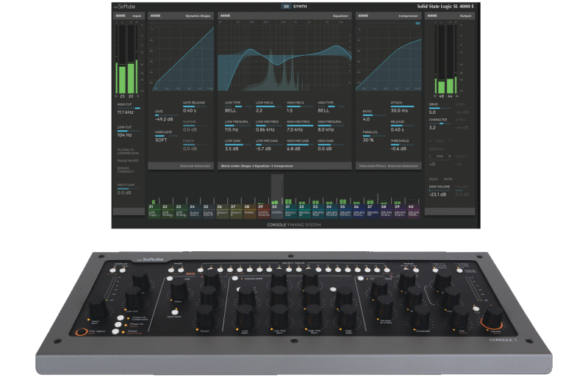Toggle Phase Invert in the Input section
The image size is (588, 377).
[x=128, y=160]
